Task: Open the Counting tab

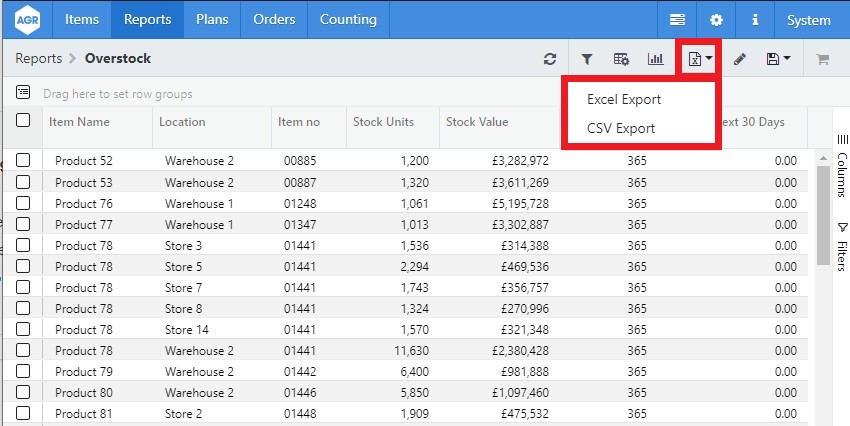Action: (x=348, y=20)
